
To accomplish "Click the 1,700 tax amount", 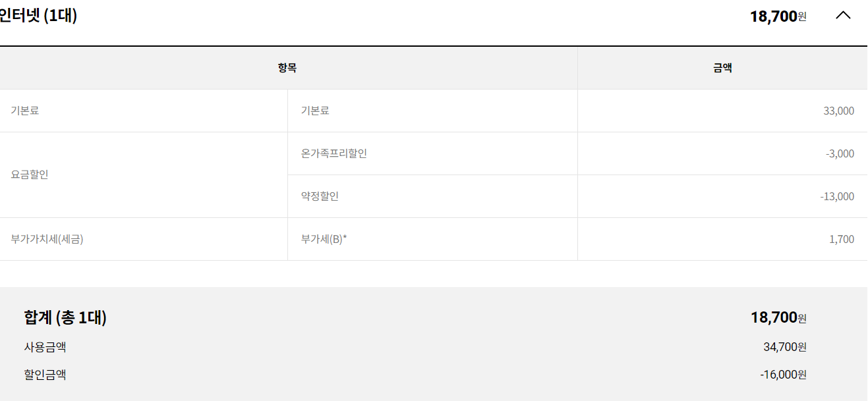I will click(x=842, y=239).
